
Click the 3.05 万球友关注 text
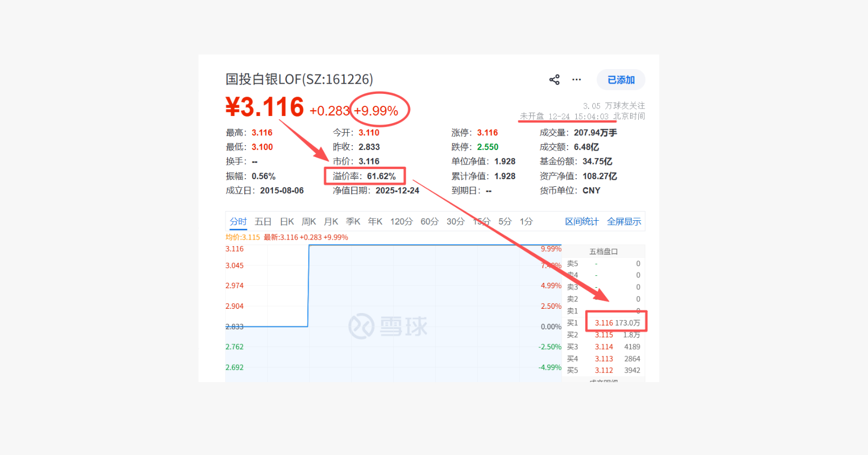[x=614, y=106]
